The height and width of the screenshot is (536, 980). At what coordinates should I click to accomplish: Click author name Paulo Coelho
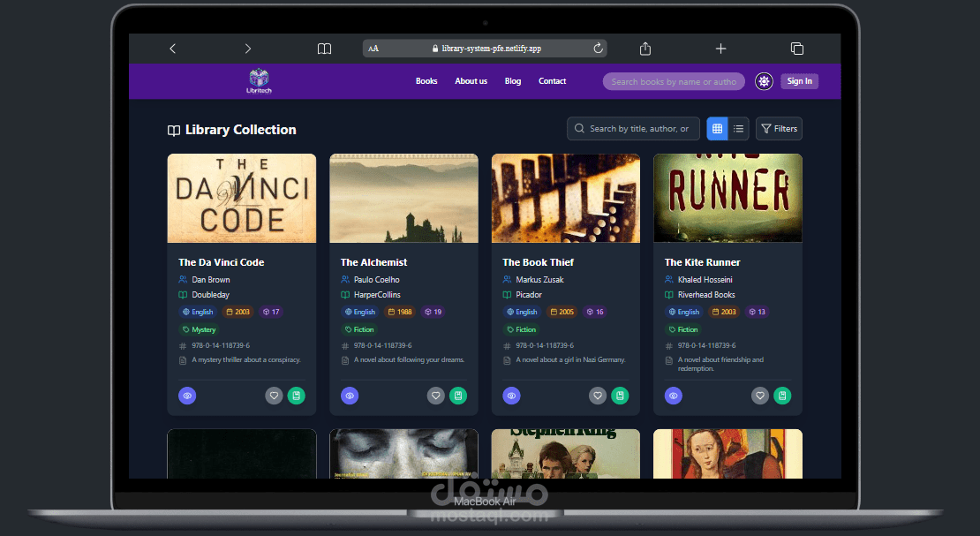(x=377, y=280)
